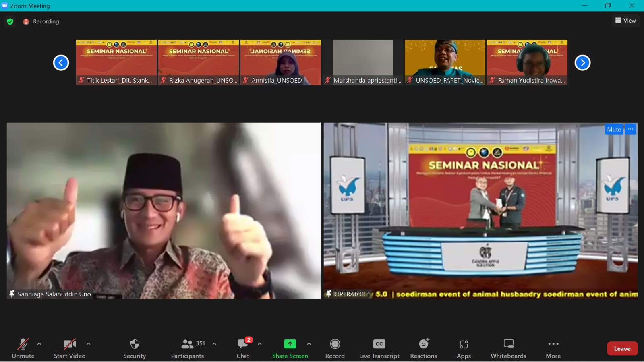This screenshot has width=644, height=362.
Task: Start recording with the Record button
Action: point(335,348)
